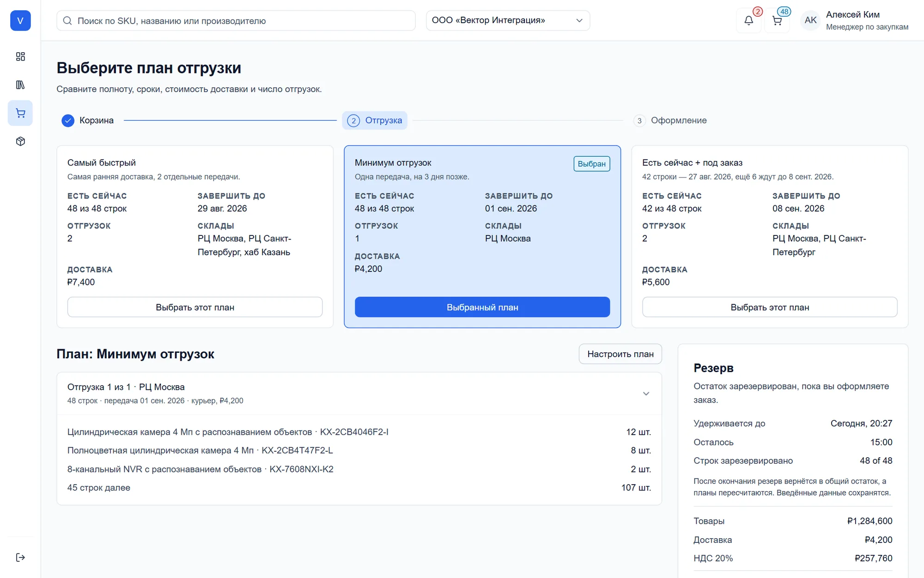Select the Самый быстрый card title
Image resolution: width=924 pixels, height=578 pixels.
102,163
